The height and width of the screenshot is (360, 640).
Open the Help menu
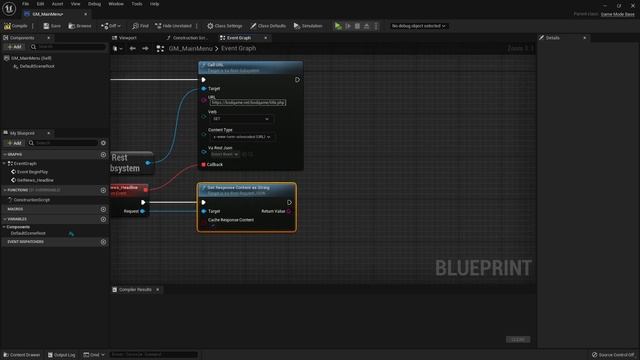coord(154,4)
